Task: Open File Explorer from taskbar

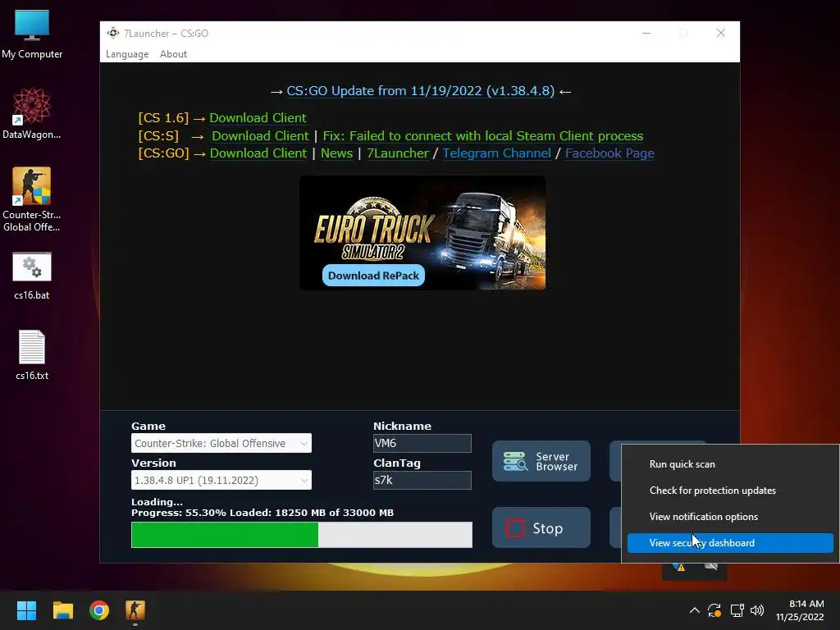Action: (62, 610)
